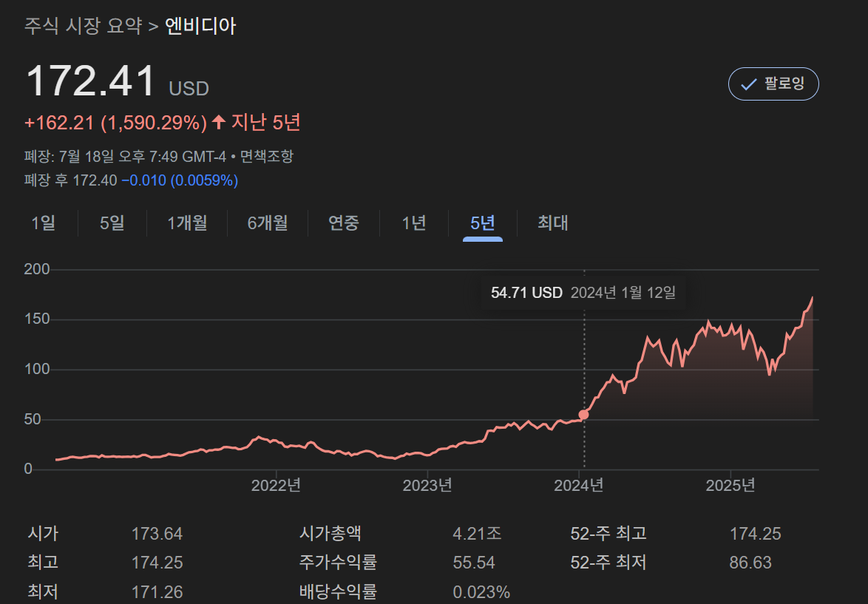Click the 200 y-axis label
Viewport: 868px width, 604px height.
(36, 269)
